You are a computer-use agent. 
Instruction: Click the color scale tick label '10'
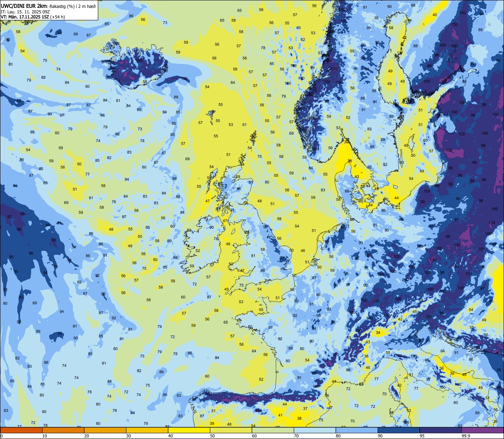(44, 436)
